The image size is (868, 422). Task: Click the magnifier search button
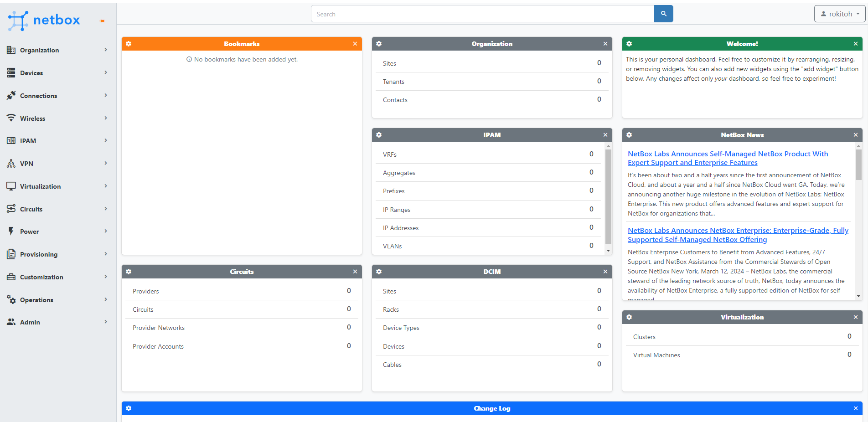(663, 14)
